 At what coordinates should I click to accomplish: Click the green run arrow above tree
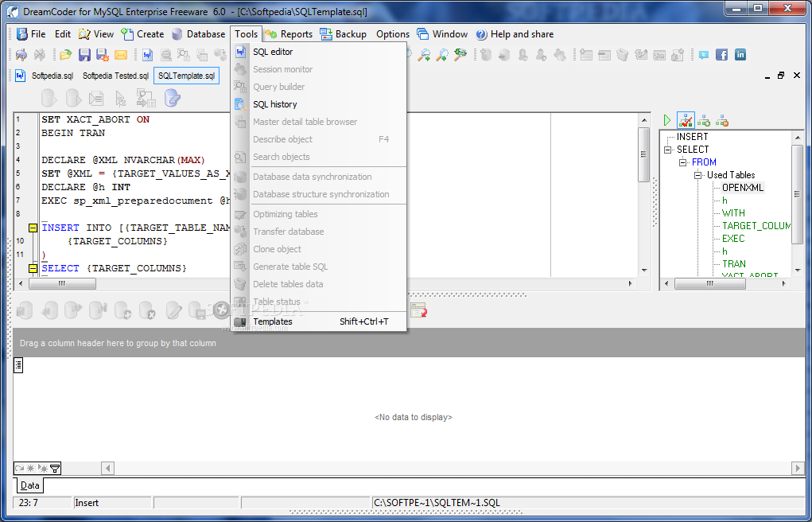coord(667,121)
